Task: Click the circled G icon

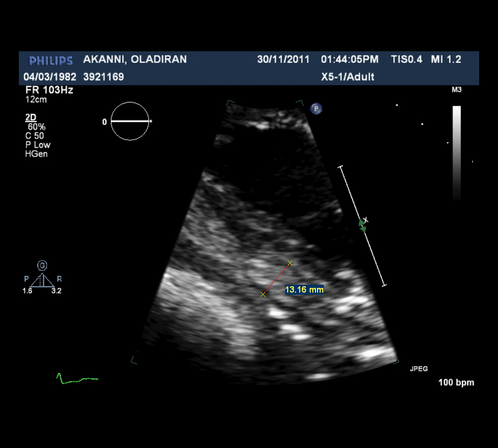Action: [x=42, y=266]
